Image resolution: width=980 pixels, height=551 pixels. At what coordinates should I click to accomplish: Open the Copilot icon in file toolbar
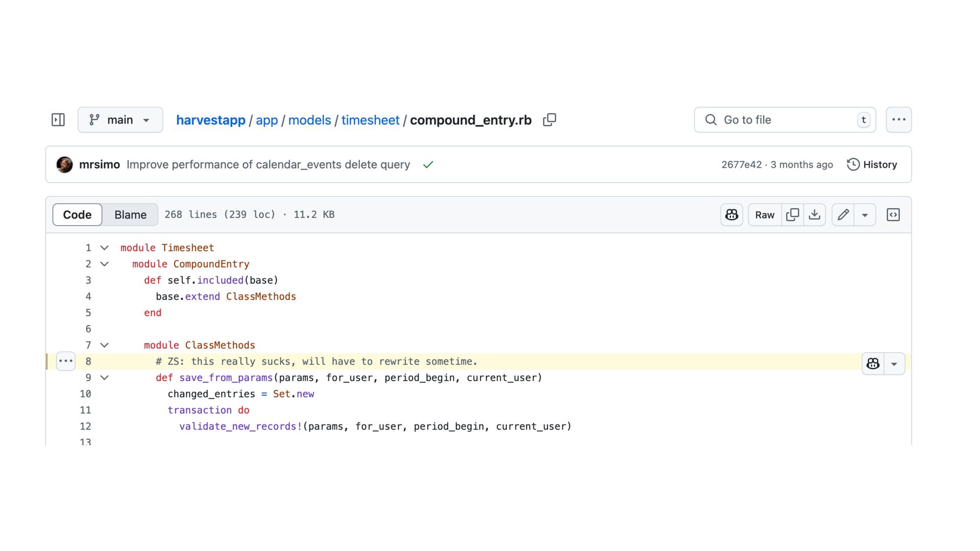pyautogui.click(x=731, y=215)
